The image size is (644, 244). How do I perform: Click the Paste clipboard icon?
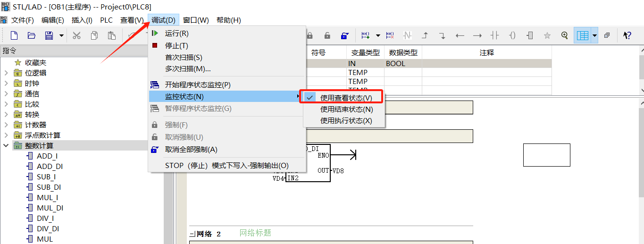tap(112, 35)
